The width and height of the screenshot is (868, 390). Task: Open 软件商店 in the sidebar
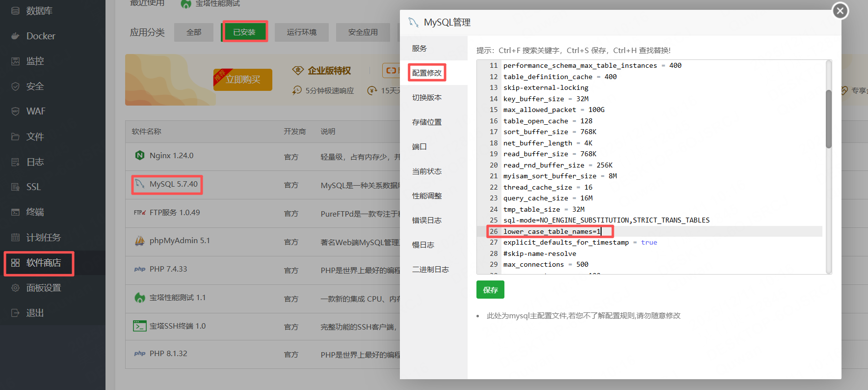(43, 263)
